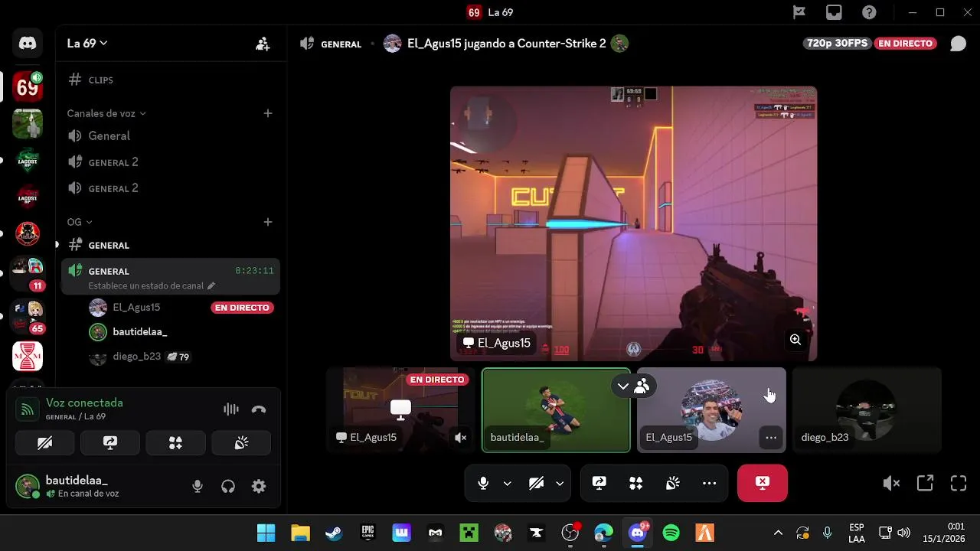The width and height of the screenshot is (980, 551).
Task: Open server with 11 notifications badge
Action: click(x=28, y=273)
